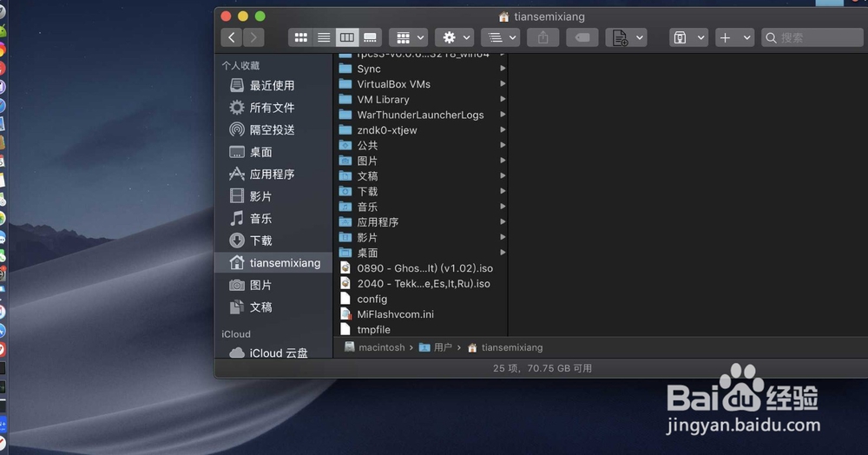Select the 下载 folder in the file list

(421, 192)
